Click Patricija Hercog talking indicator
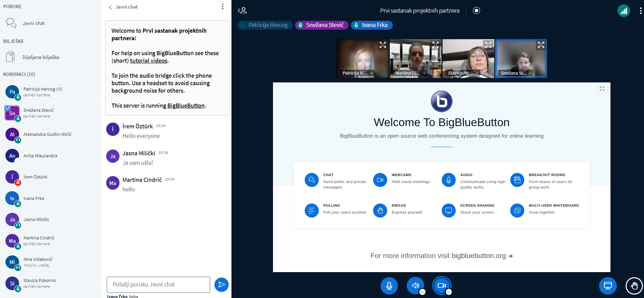The image size is (644, 298). tap(265, 25)
